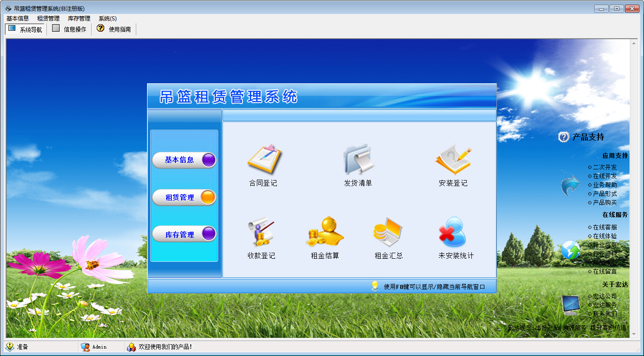Open the 使用指南 user guide tab
The height and width of the screenshot is (356, 644).
pos(114,29)
